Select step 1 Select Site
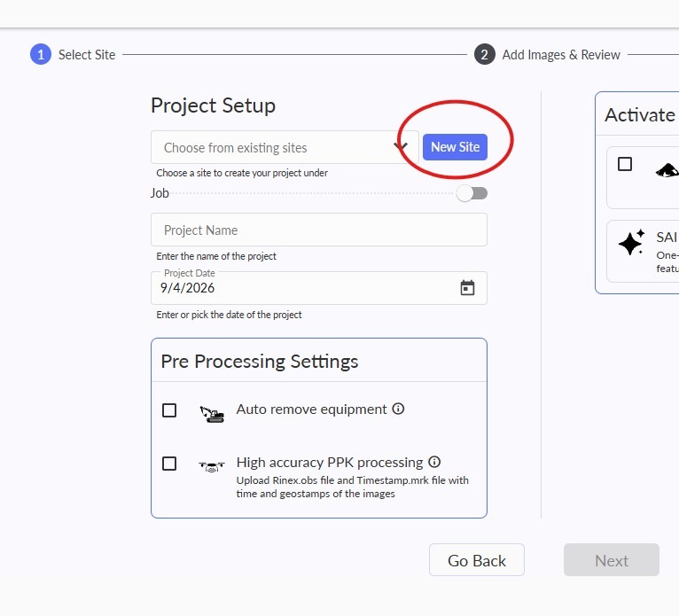This screenshot has height=616, width=679. [73, 55]
